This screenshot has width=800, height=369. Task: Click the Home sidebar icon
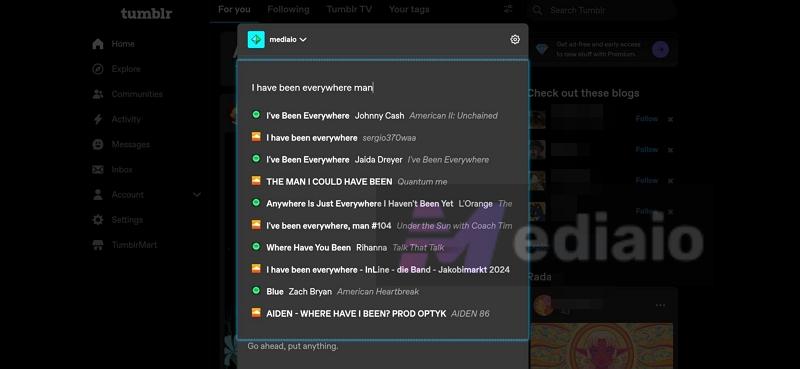coord(98,44)
